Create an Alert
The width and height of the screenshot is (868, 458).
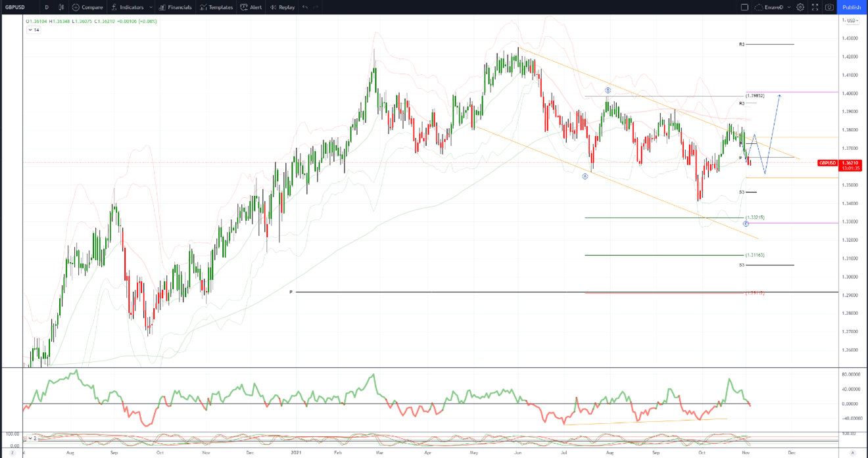pos(251,7)
